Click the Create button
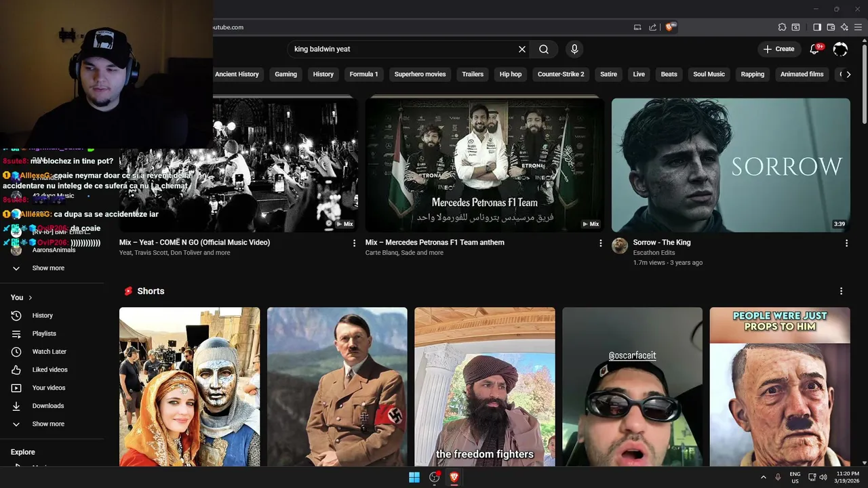Viewport: 868px width, 488px height. 778,49
